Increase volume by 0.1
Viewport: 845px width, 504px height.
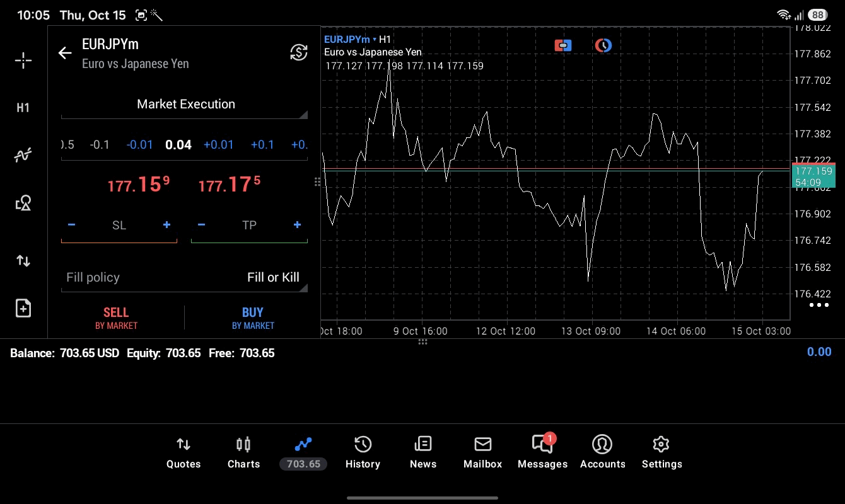click(262, 145)
